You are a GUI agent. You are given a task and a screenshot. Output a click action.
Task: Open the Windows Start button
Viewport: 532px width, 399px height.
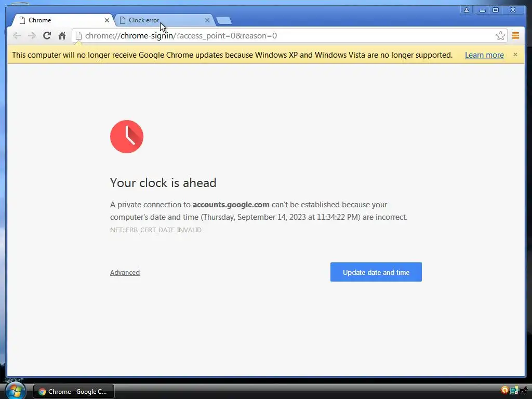coord(15,391)
